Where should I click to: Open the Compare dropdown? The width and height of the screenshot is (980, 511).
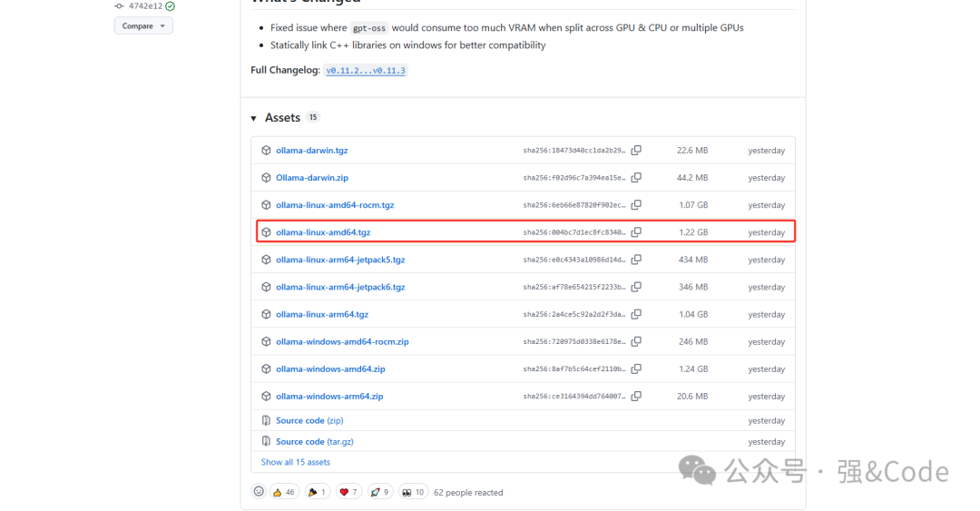click(143, 25)
